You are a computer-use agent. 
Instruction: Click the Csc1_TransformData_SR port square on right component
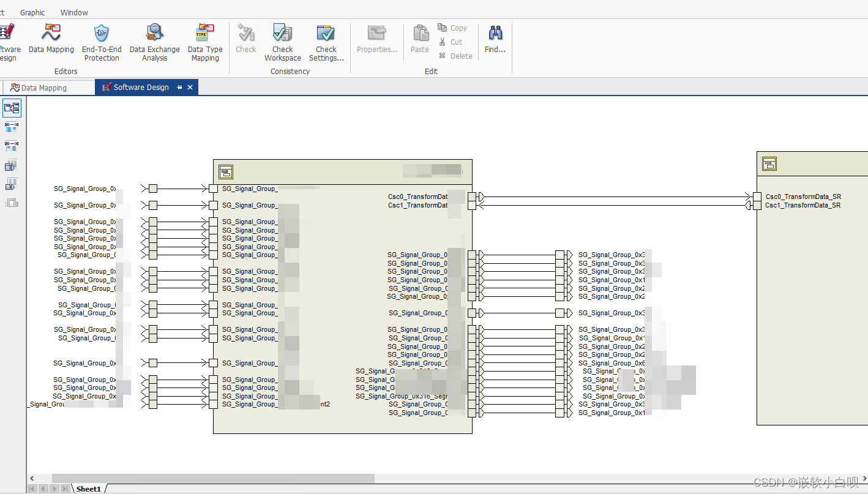point(757,205)
